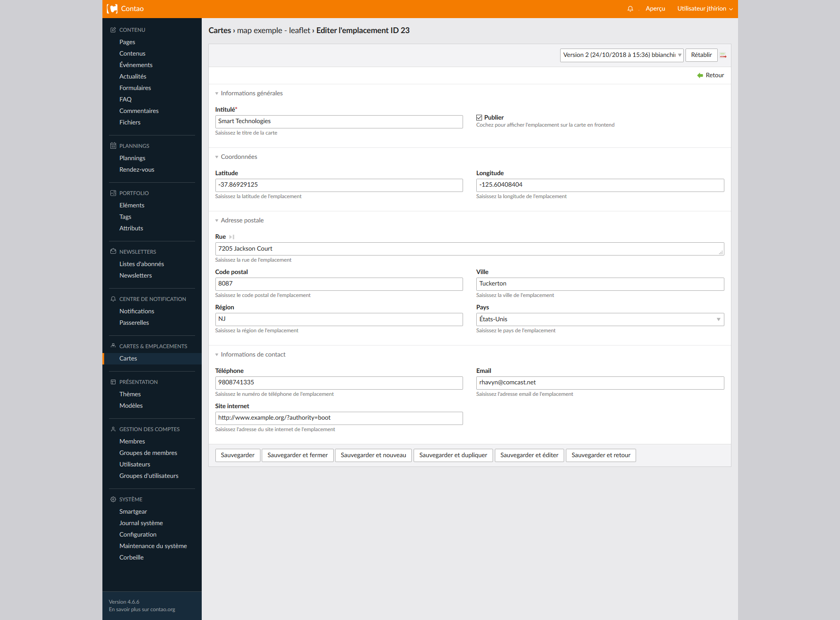Open Événements in the sidebar

136,65
